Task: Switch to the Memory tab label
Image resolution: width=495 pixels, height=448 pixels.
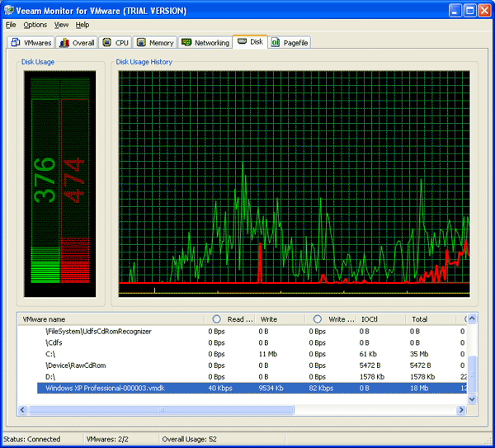Action: (x=162, y=43)
